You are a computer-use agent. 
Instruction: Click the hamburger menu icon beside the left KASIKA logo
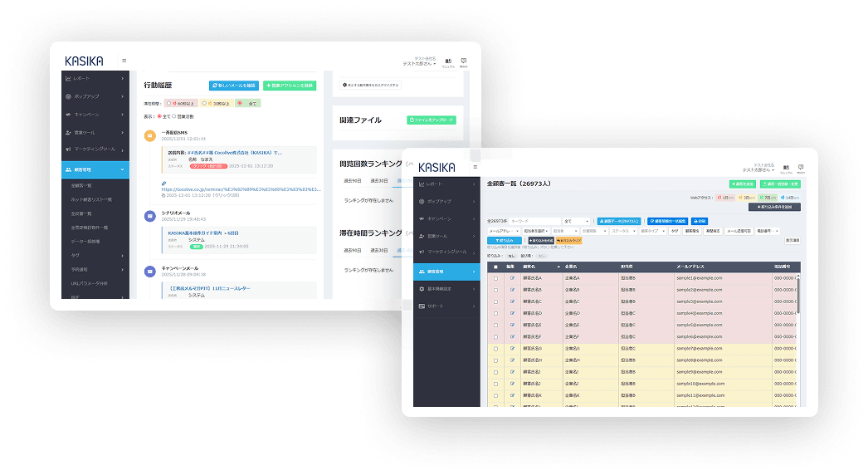point(124,61)
